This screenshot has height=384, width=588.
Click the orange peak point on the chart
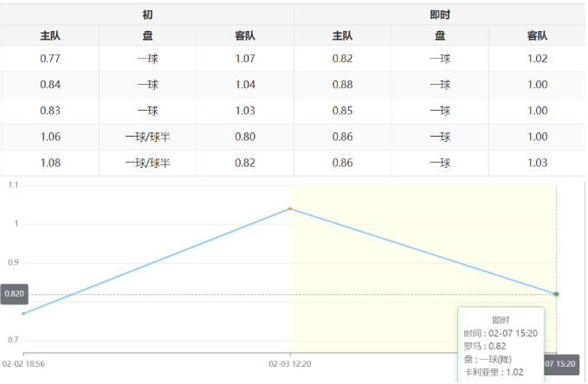(289, 208)
